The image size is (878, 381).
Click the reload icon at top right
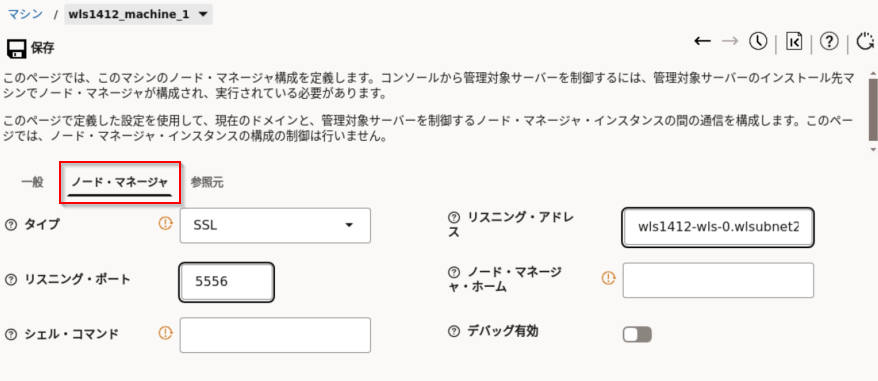pyautogui.click(x=866, y=41)
